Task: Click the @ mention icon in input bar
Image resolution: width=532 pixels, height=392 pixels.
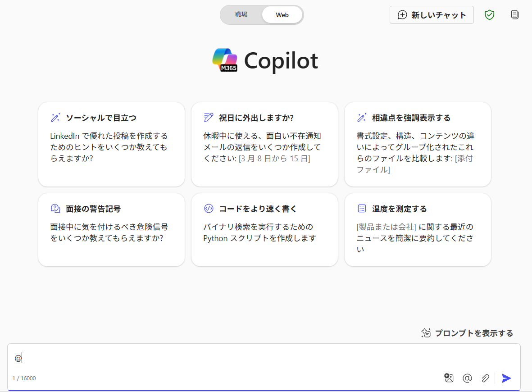Action: (x=467, y=378)
